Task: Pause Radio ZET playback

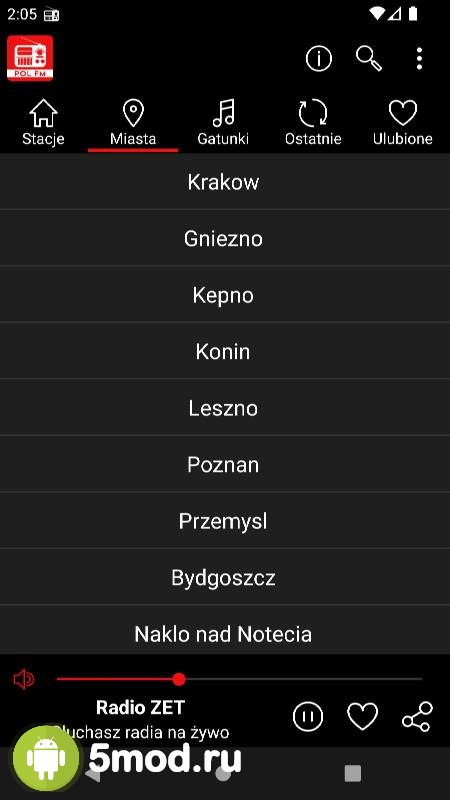Action: [308, 716]
